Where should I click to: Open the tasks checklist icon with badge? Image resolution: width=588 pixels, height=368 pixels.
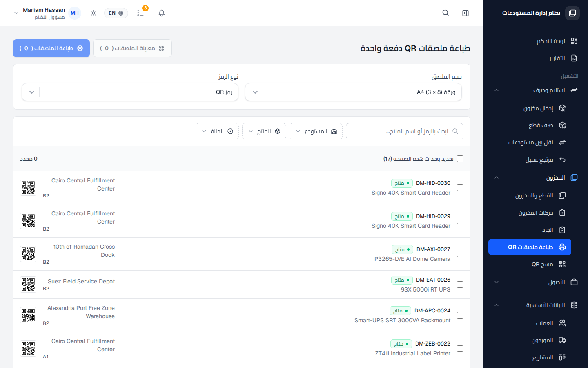point(140,13)
